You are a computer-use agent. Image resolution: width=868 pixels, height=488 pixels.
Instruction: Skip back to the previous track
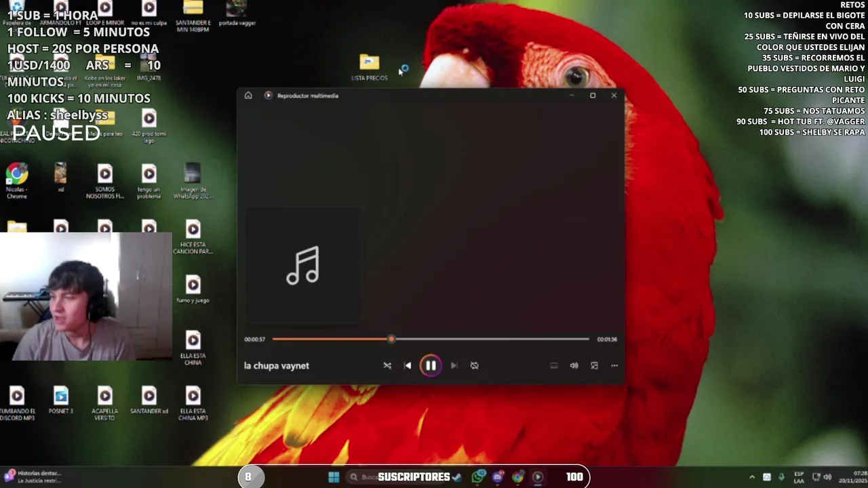pyautogui.click(x=408, y=365)
